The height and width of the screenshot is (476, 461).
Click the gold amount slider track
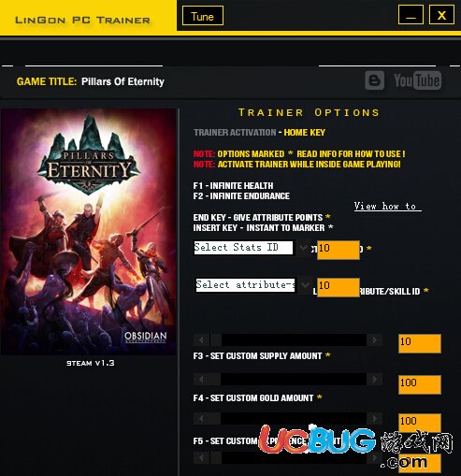point(294,379)
